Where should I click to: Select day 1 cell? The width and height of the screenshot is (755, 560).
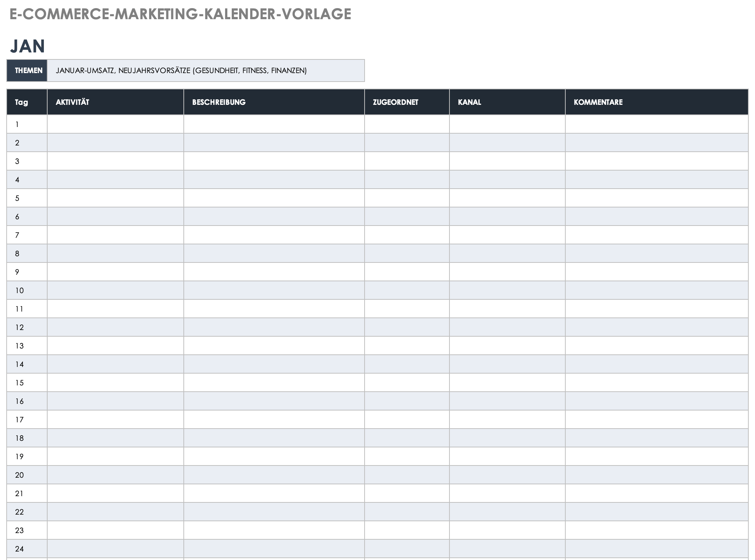[27, 124]
